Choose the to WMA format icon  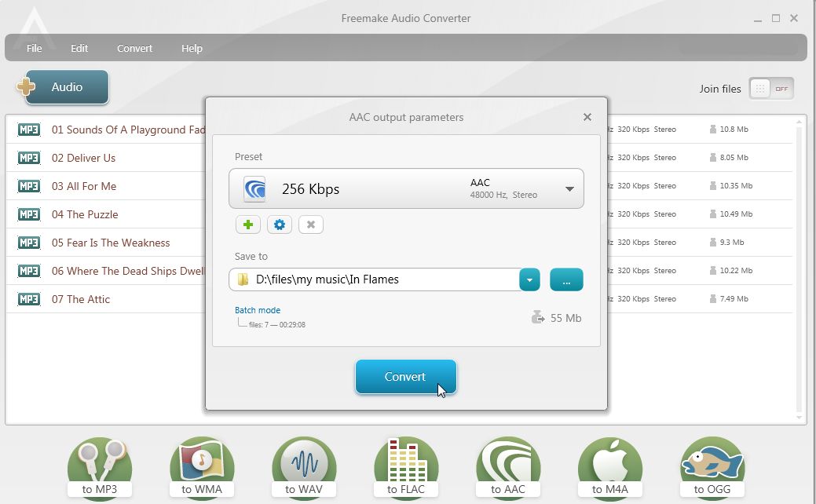click(x=202, y=468)
